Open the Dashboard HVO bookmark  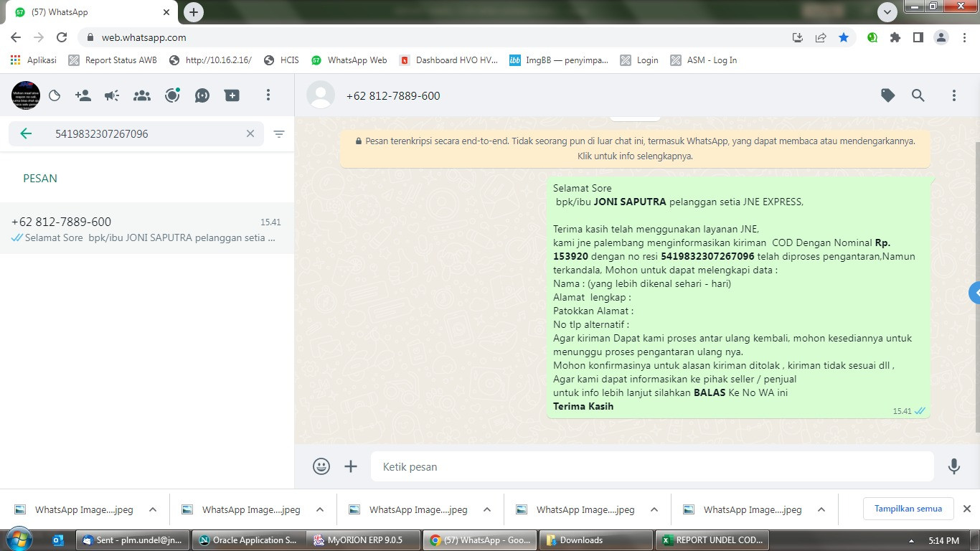(448, 60)
